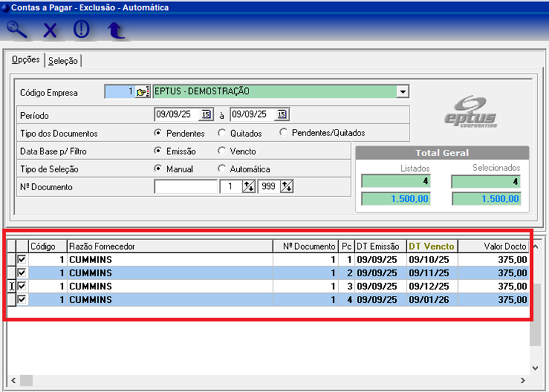Open company lookup icon beside Código Empresa
This screenshot has width=549, height=392.
pos(143,92)
